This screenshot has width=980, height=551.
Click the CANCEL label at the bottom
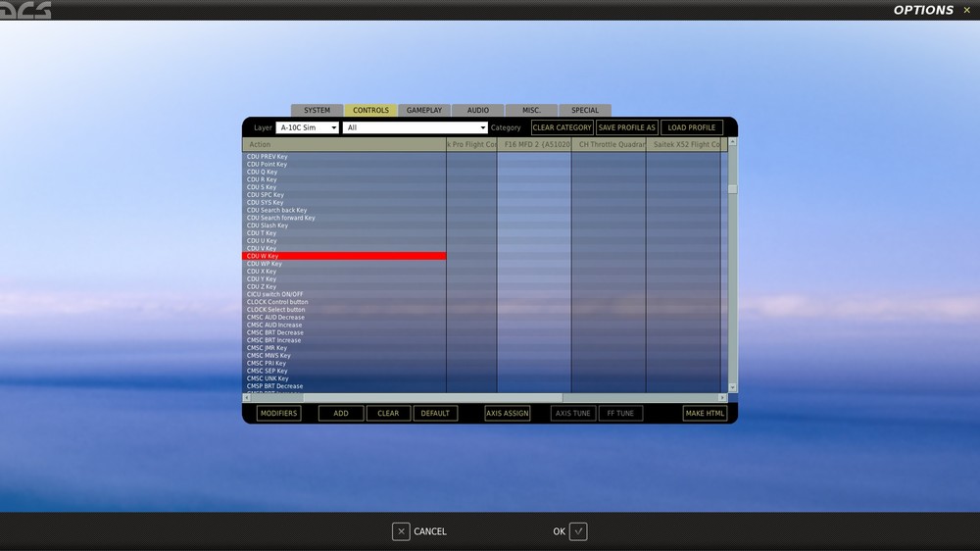pos(430,531)
